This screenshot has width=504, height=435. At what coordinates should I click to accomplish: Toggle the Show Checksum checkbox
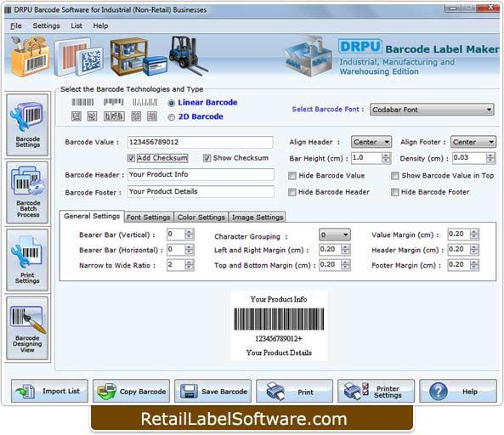pyautogui.click(x=207, y=158)
